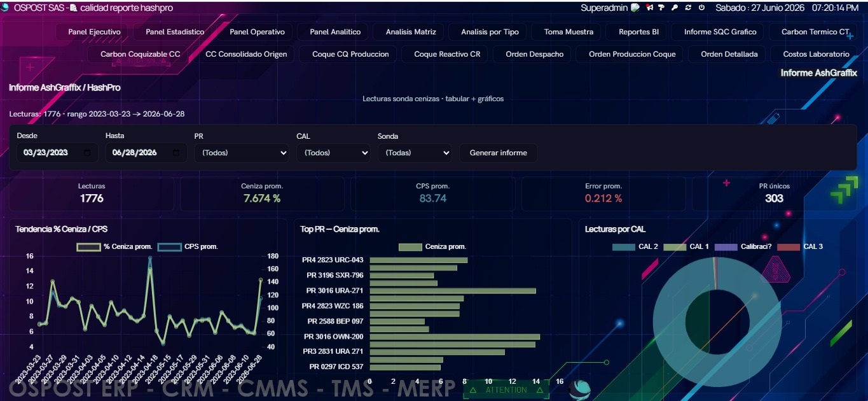Viewport: 868px width, 401px height.
Task: Click the PR4 2823 URC-043 bar
Action: pos(418,260)
